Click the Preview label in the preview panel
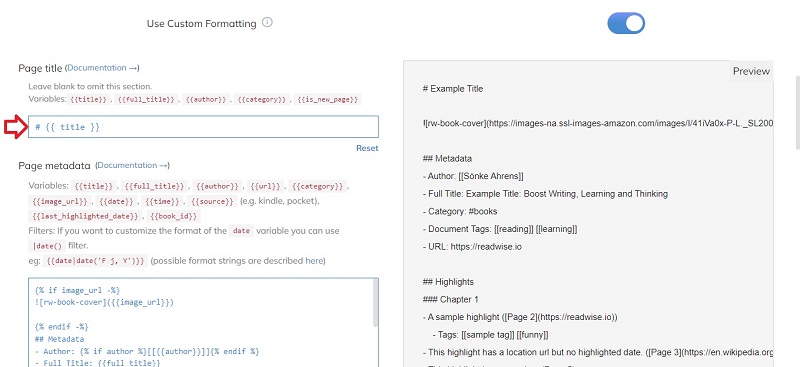 [751, 71]
